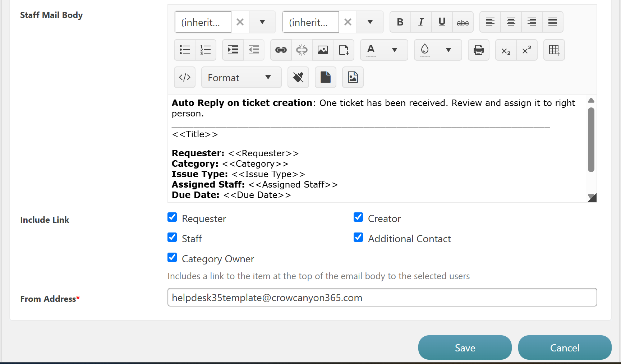Uncheck the Requester include link checkbox

point(172,217)
